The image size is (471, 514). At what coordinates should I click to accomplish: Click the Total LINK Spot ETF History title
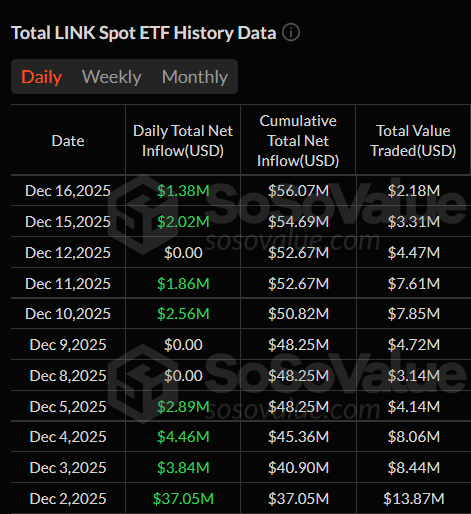tap(144, 33)
